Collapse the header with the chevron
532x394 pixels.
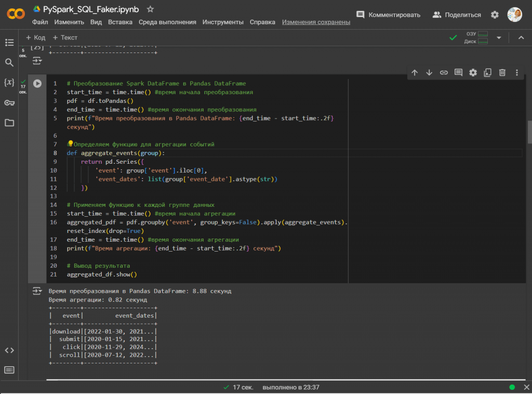coord(521,37)
